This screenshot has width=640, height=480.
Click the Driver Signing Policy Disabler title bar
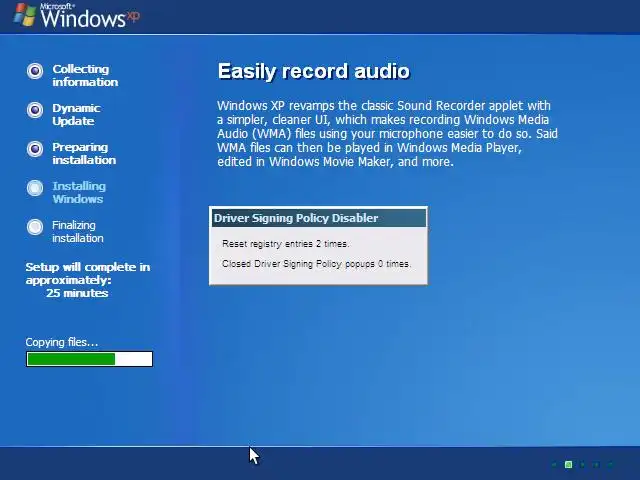click(319, 218)
